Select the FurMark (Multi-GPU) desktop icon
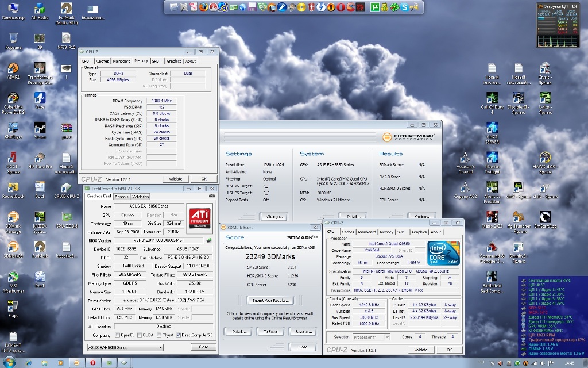The image size is (588, 368). pyautogui.click(x=67, y=14)
